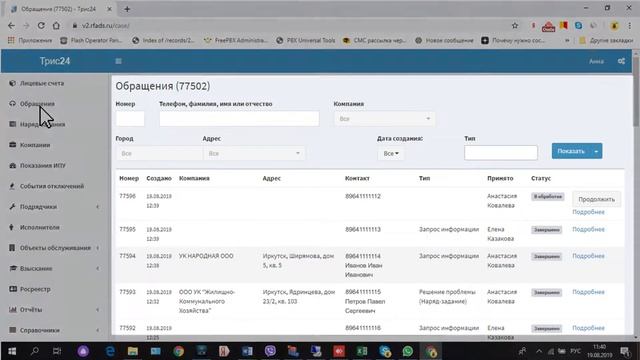Viewport: 640px width, 360px height.
Task: Click wrench icon next to Подрядчики
Action: tap(12, 207)
